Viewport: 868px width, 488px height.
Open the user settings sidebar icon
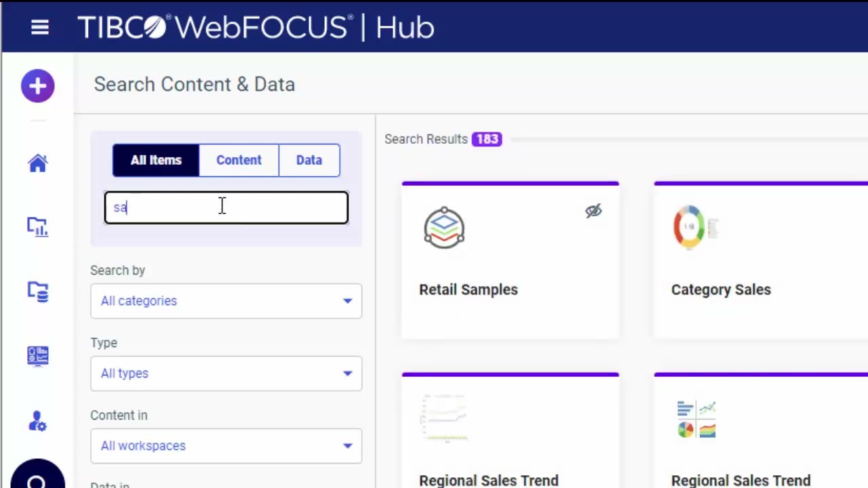click(37, 421)
